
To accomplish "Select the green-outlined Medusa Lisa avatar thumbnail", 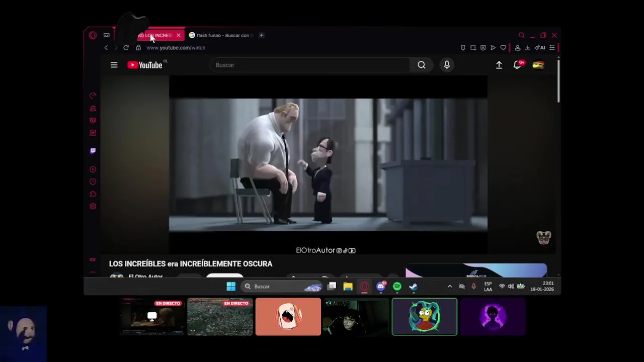I will (425, 317).
